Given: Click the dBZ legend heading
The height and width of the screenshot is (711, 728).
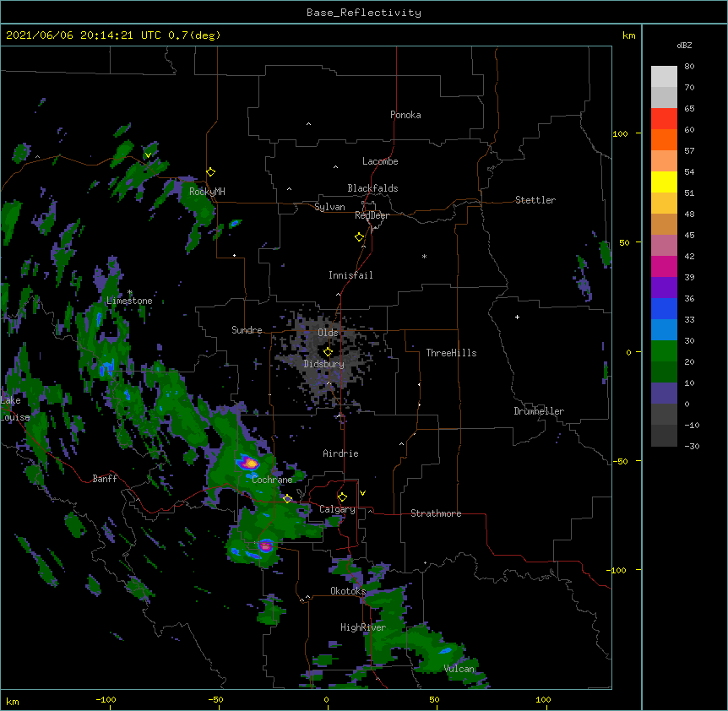Looking at the screenshot, I should (684, 45).
